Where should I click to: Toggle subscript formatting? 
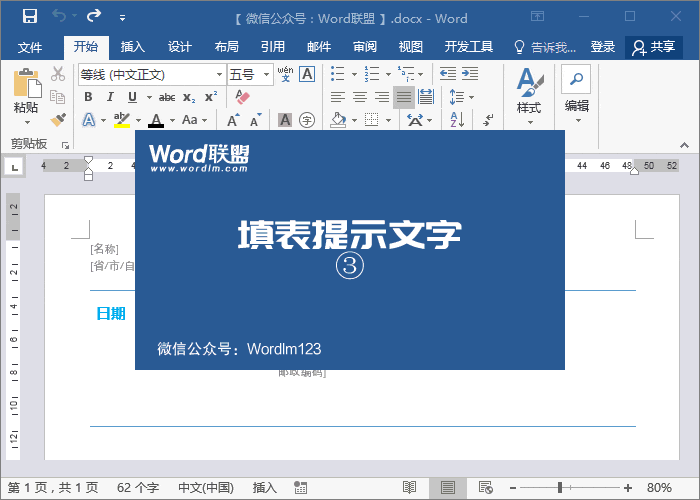[x=189, y=98]
